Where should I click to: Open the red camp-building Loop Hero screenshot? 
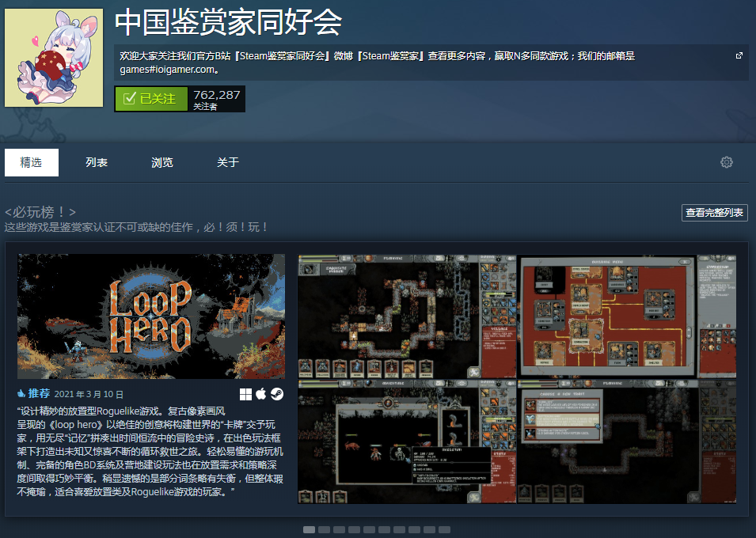pyautogui.click(x=627, y=316)
